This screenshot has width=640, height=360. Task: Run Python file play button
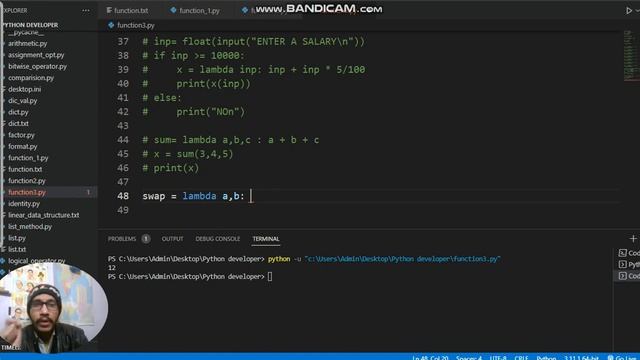[629, 11]
